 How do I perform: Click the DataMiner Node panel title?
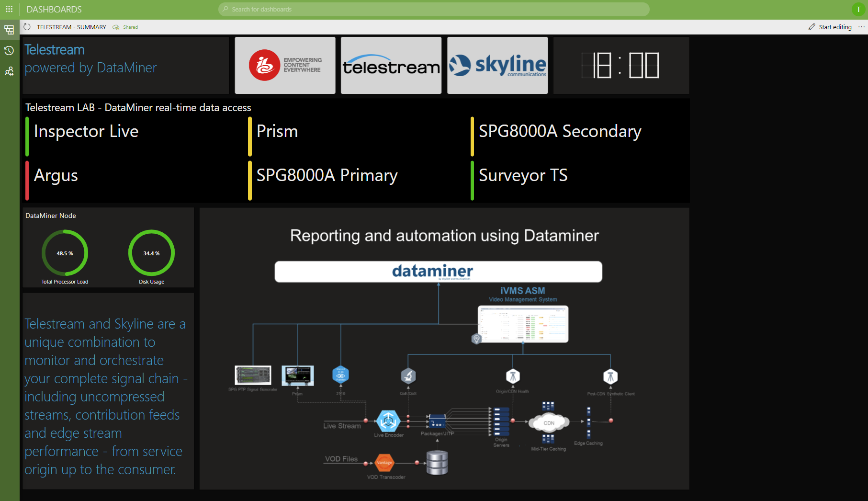click(51, 216)
